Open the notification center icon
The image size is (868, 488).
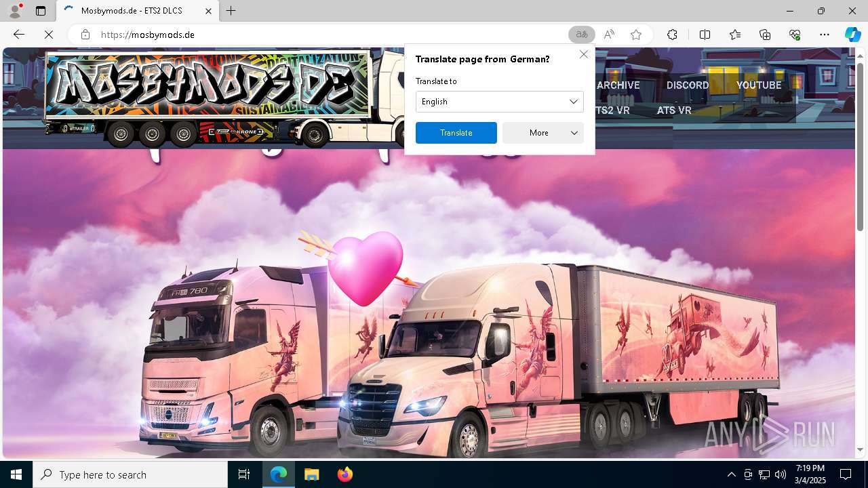pyautogui.click(x=846, y=474)
